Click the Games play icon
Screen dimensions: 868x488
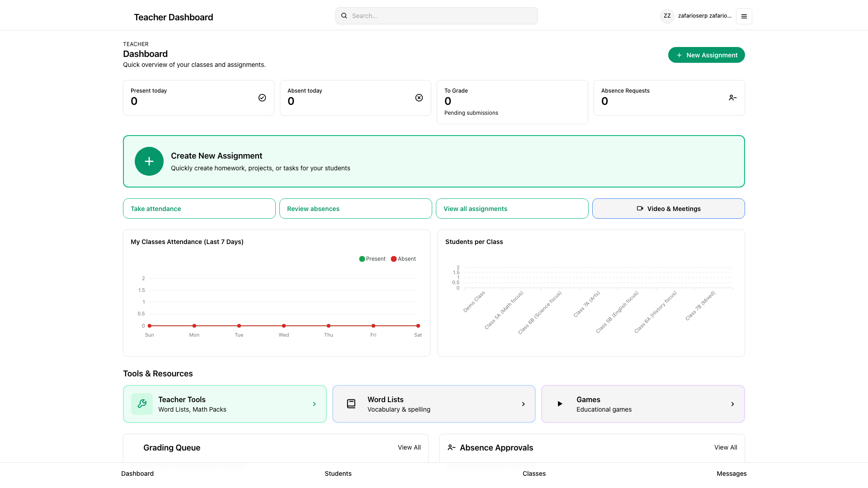tap(560, 404)
